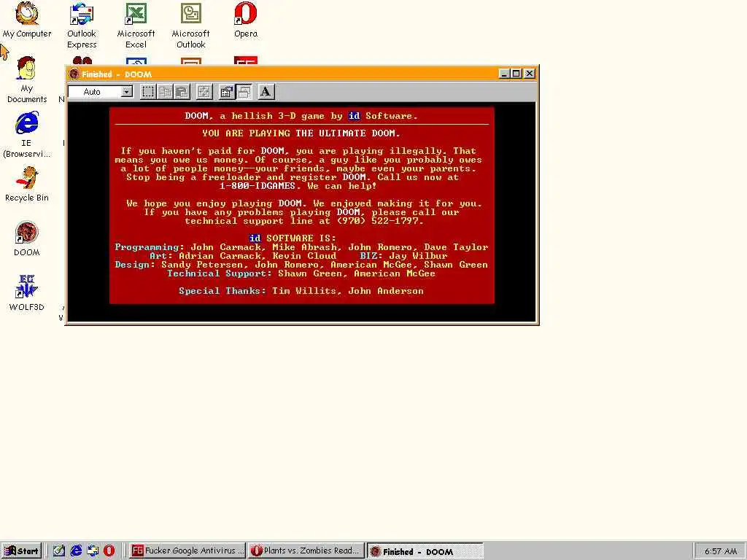Click the '1-800-IDGAMES. We can help!' line
747x560 pixels.
(x=298, y=186)
